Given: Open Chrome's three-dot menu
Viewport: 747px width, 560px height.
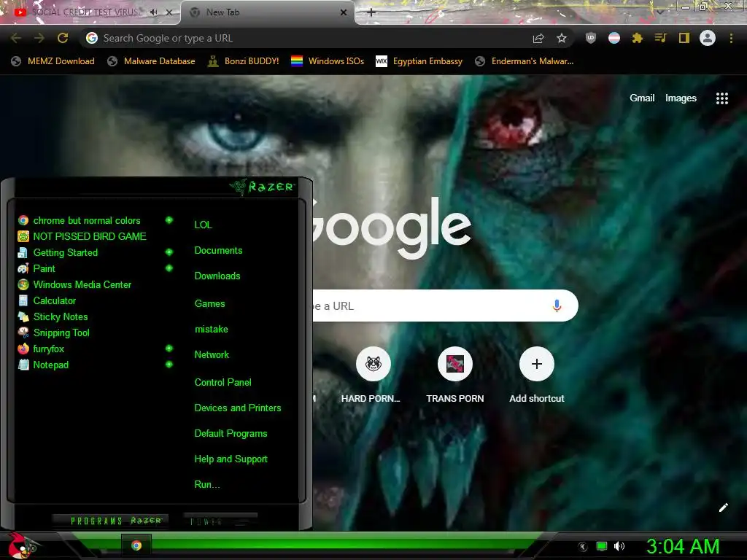Looking at the screenshot, I should click(x=731, y=38).
